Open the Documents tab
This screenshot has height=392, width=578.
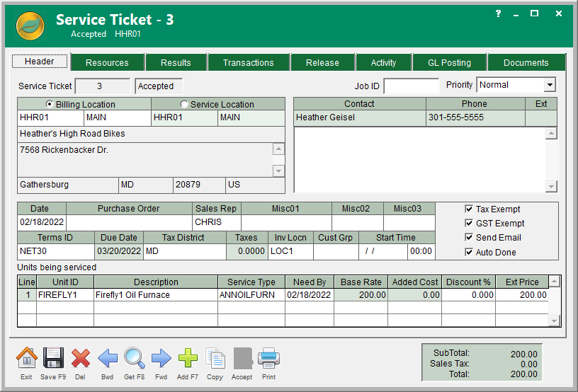tap(526, 62)
